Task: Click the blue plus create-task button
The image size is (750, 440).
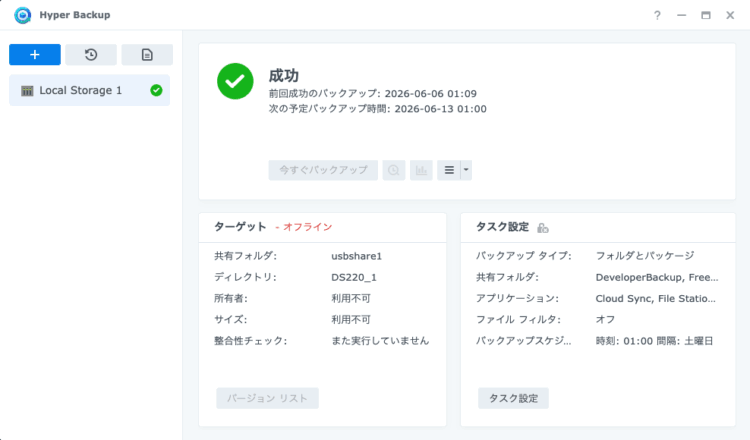Action: click(x=35, y=55)
